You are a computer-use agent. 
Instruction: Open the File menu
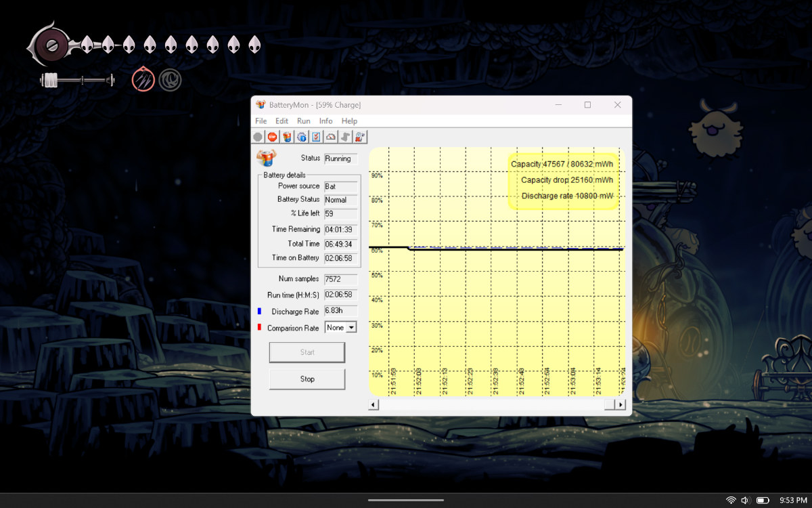point(261,121)
